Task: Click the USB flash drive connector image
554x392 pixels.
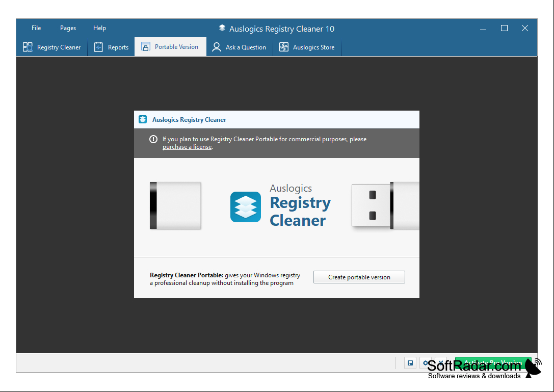Action: (x=385, y=205)
